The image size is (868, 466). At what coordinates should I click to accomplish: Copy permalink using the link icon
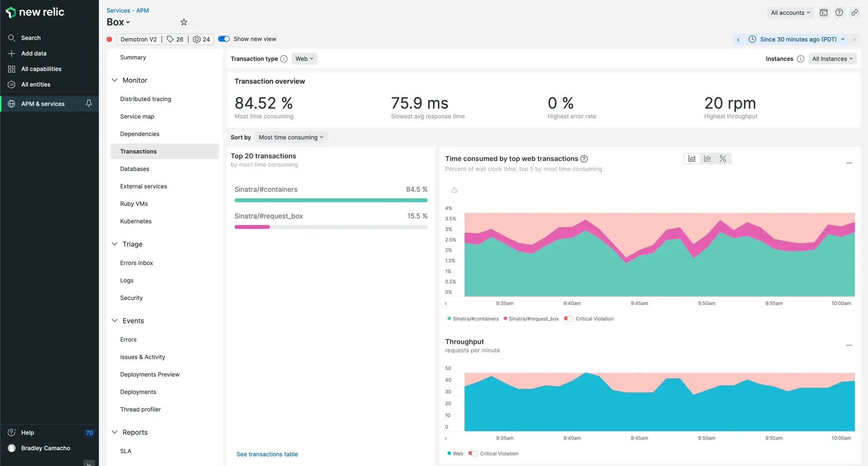(x=854, y=13)
